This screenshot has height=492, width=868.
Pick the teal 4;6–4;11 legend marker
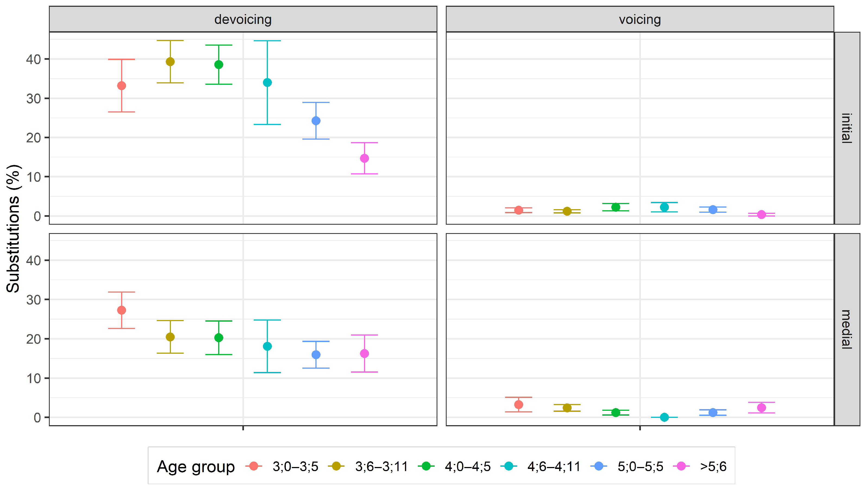(x=509, y=466)
